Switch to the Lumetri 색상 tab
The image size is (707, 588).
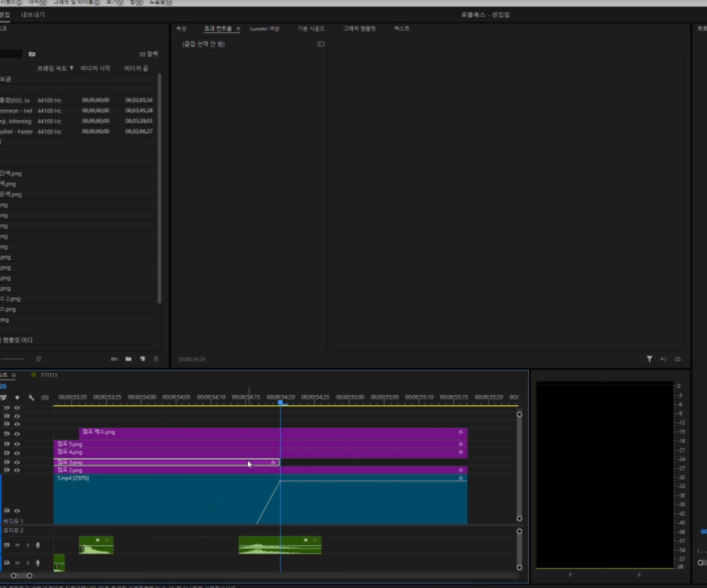(x=264, y=29)
